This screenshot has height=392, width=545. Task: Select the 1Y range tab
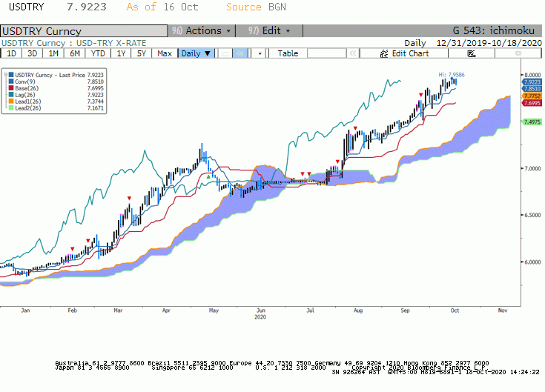121,53
